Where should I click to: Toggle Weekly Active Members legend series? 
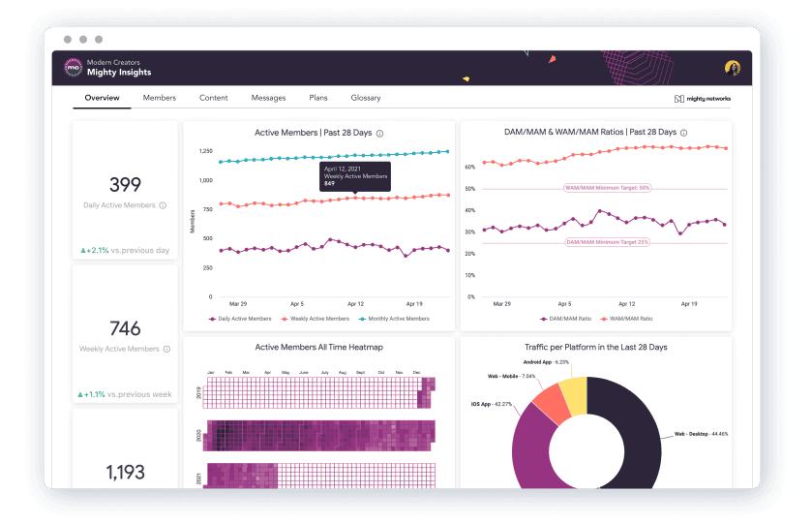(315, 319)
